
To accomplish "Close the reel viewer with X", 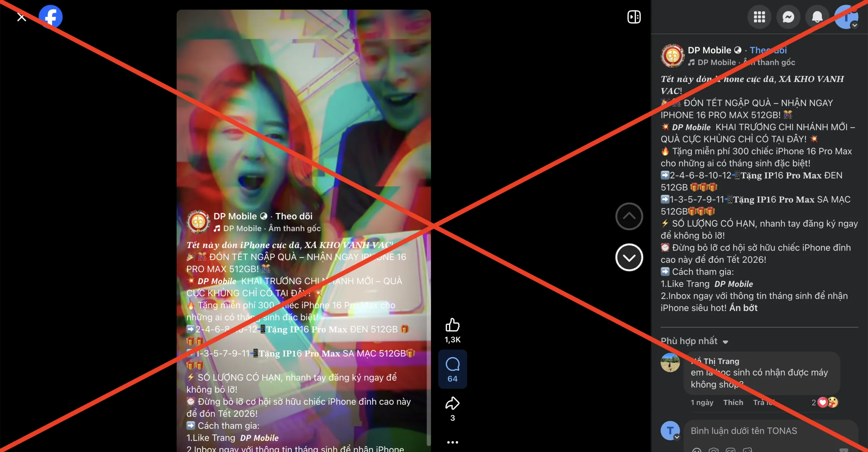I will (x=21, y=17).
